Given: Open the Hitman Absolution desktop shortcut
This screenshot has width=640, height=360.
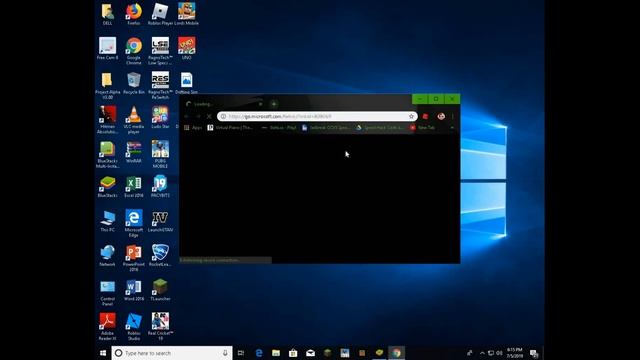Looking at the screenshot, I should pyautogui.click(x=107, y=120).
